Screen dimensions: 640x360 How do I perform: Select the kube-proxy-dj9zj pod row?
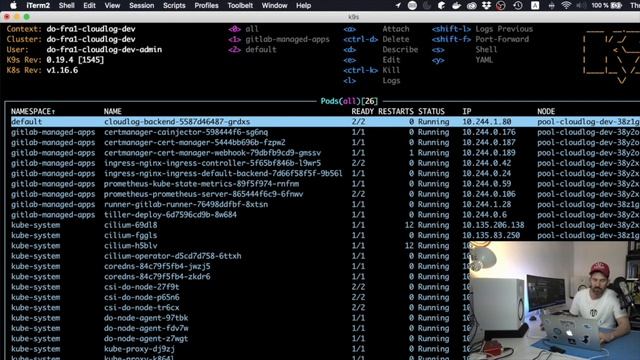click(240, 349)
